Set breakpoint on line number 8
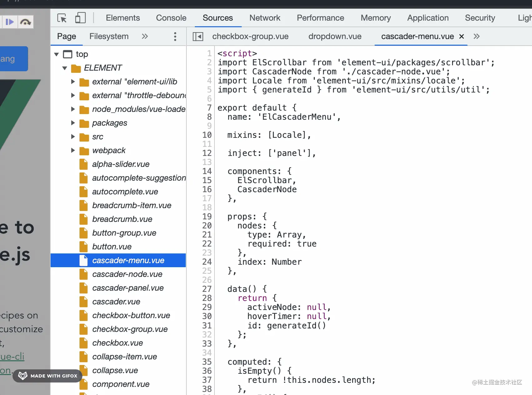Image resolution: width=532 pixels, height=395 pixels. pos(209,117)
